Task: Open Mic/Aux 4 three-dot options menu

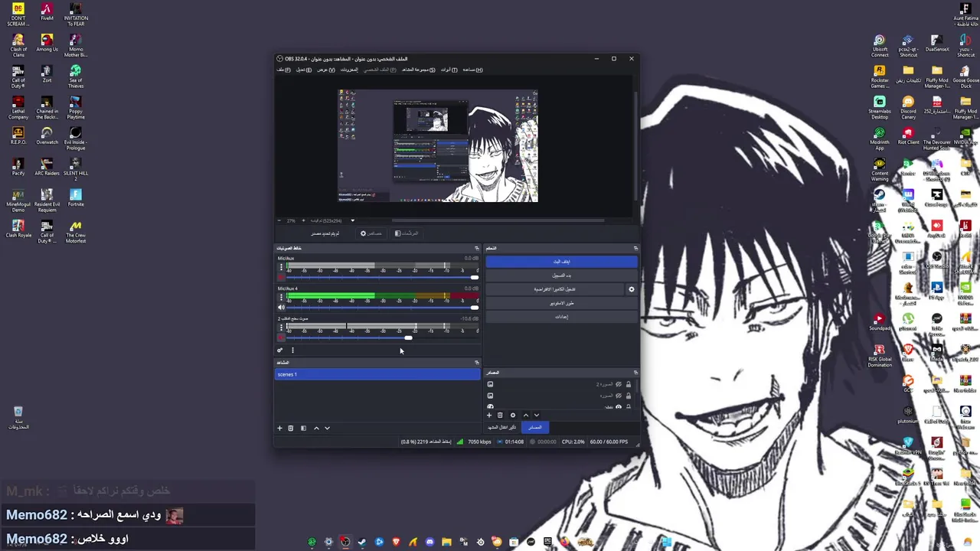Action: [281, 297]
